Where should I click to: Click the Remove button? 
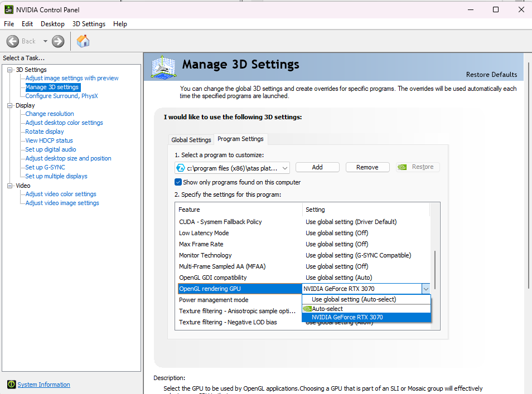pyautogui.click(x=367, y=167)
